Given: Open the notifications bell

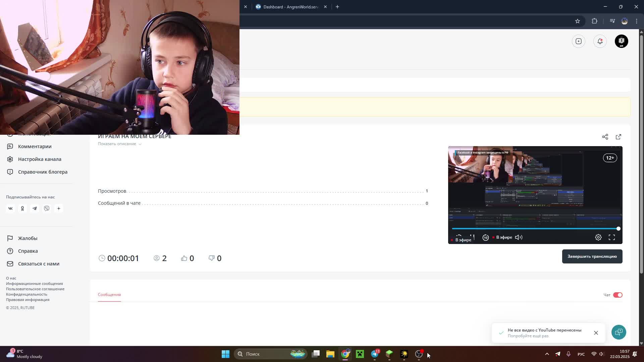Looking at the screenshot, I should coord(600,41).
